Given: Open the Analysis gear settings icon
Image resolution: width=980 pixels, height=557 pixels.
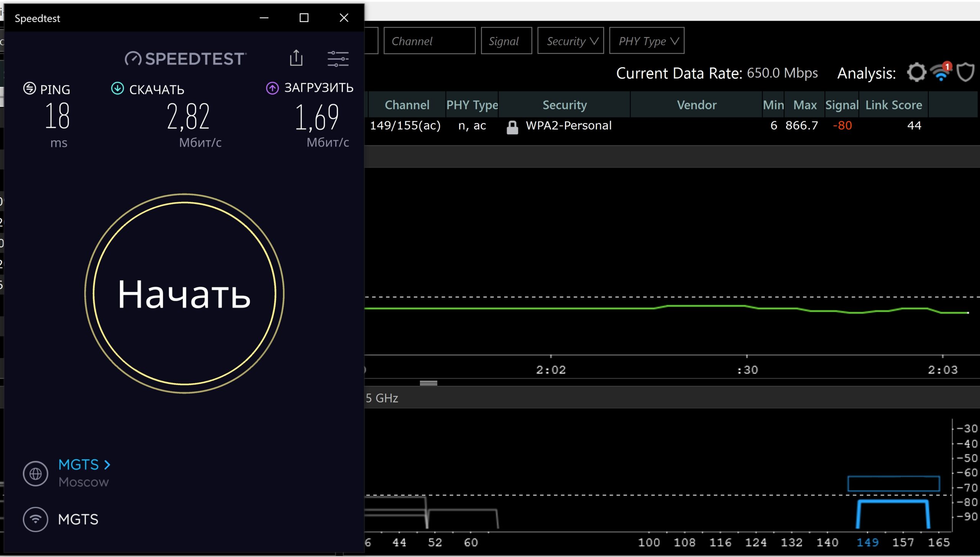Looking at the screenshot, I should tap(916, 72).
